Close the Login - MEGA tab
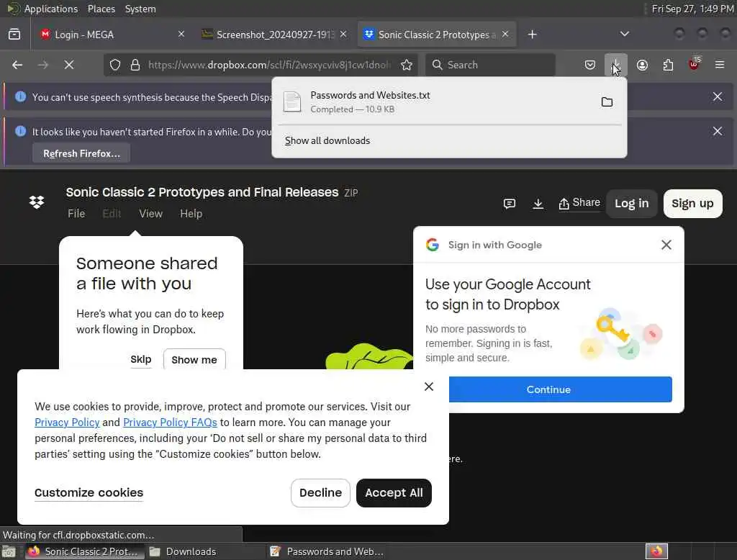 (x=181, y=34)
